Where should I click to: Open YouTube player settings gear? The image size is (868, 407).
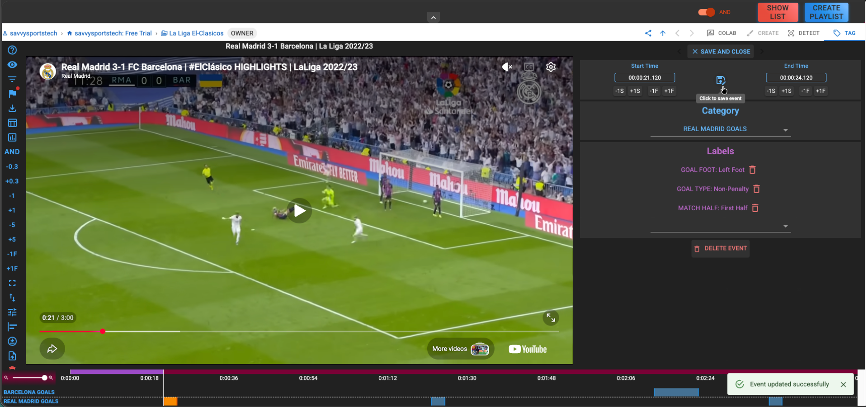pyautogui.click(x=550, y=67)
